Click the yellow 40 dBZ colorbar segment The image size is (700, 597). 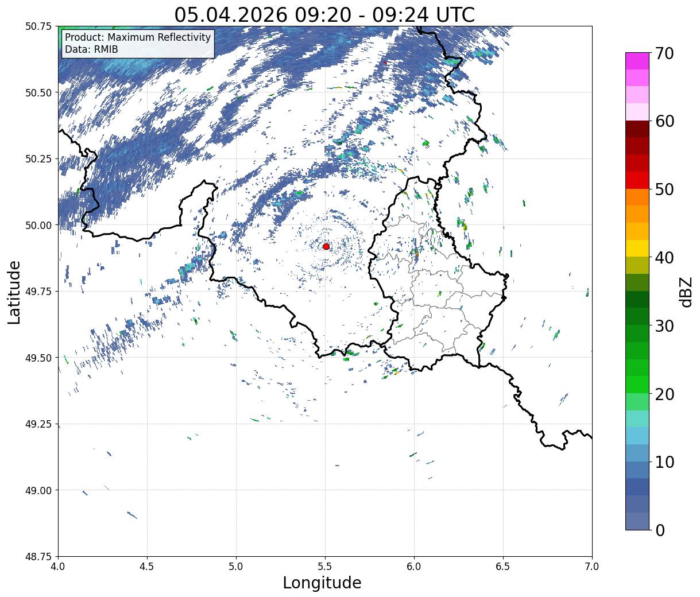pos(637,248)
